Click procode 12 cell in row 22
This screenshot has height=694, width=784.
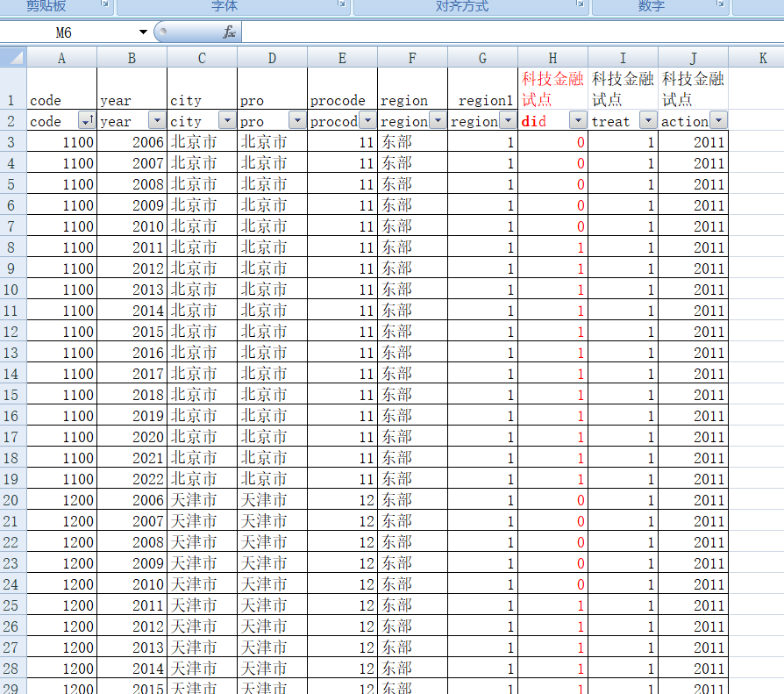point(343,542)
